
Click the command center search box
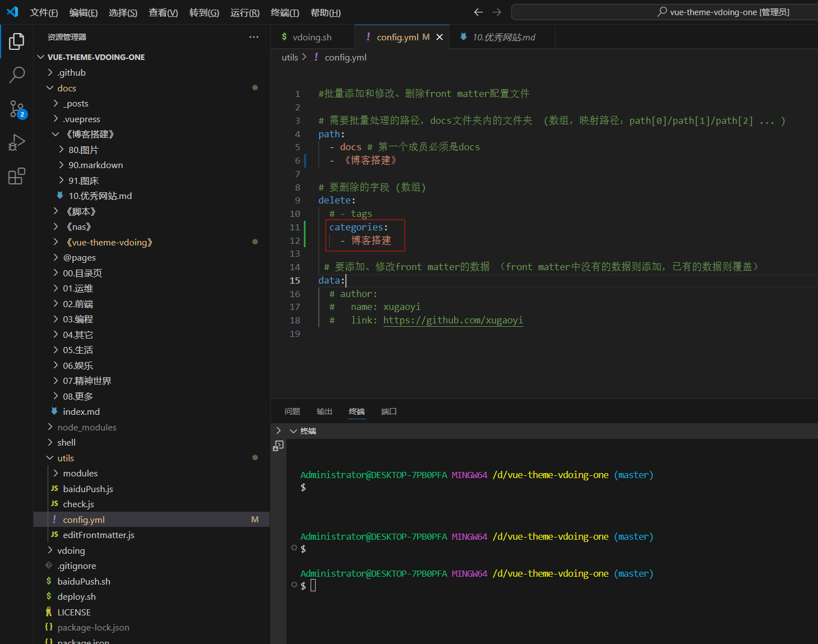pos(665,12)
